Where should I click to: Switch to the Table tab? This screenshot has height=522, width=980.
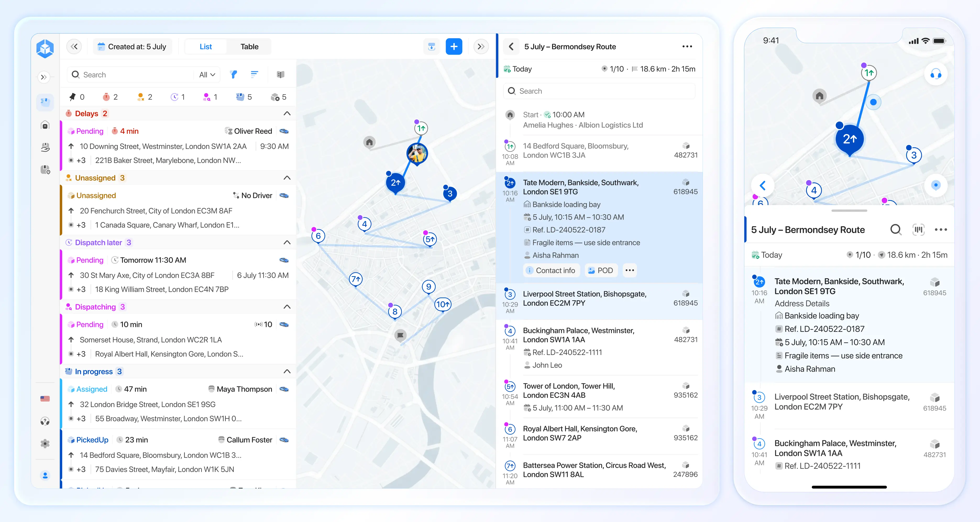click(x=249, y=47)
